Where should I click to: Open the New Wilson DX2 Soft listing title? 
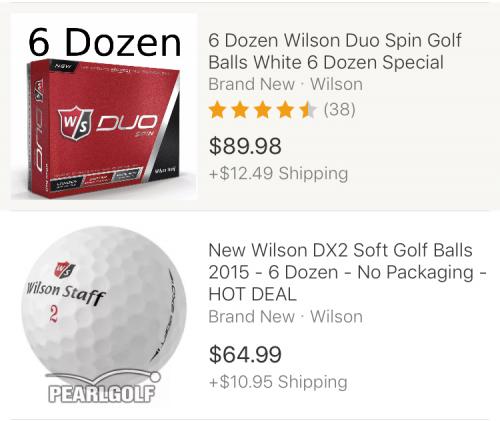pos(347,272)
